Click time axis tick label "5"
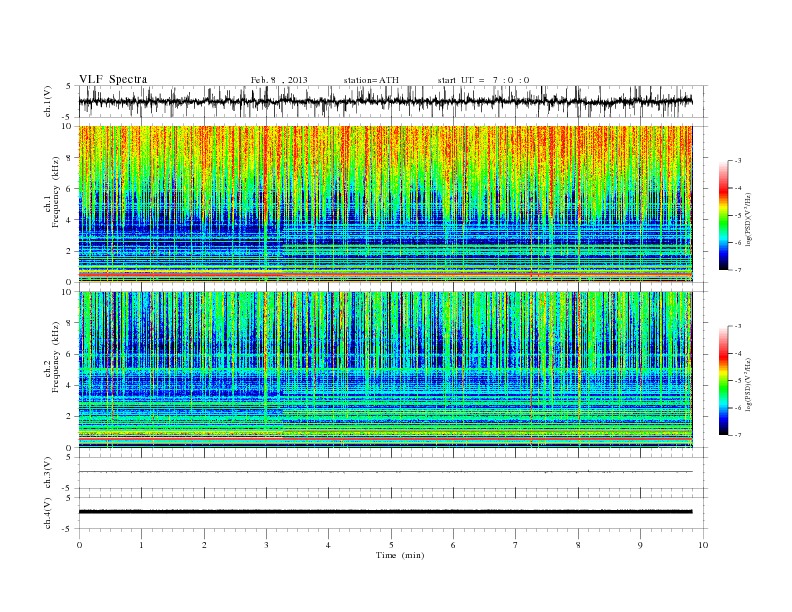 click(391, 545)
